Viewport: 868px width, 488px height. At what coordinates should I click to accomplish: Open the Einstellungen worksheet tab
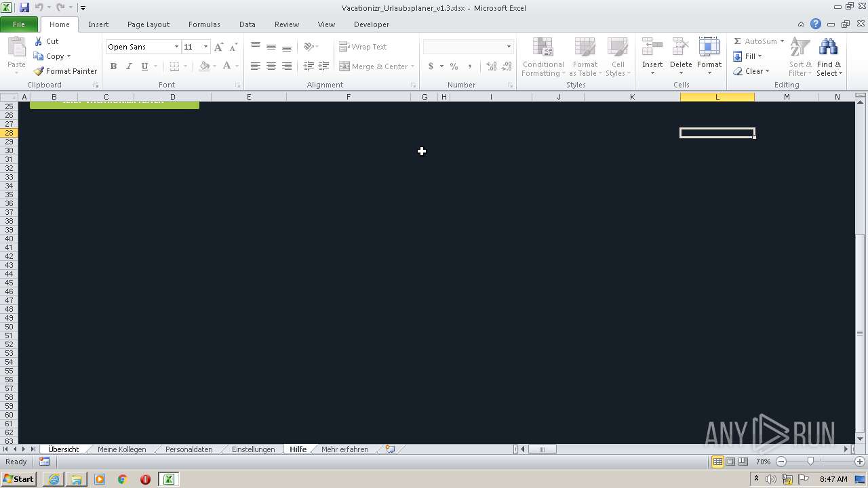pos(253,449)
